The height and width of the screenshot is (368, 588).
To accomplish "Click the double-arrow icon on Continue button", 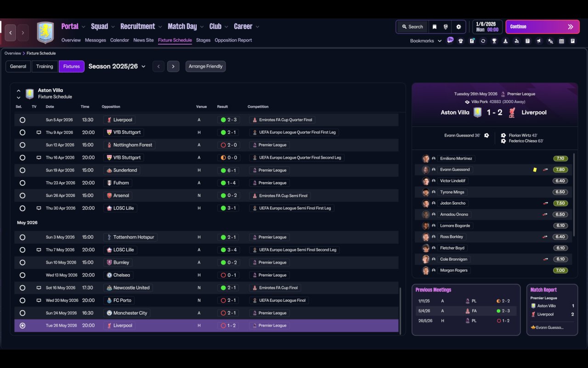I will click(x=571, y=27).
